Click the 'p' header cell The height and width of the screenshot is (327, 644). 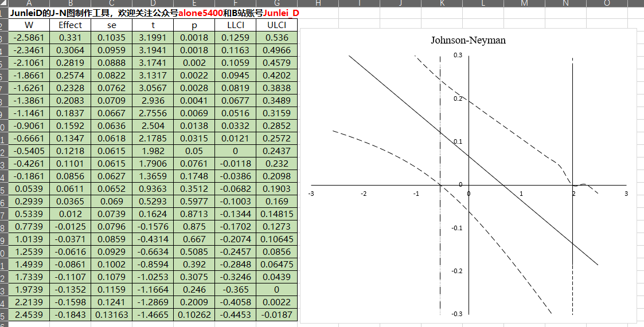click(194, 25)
